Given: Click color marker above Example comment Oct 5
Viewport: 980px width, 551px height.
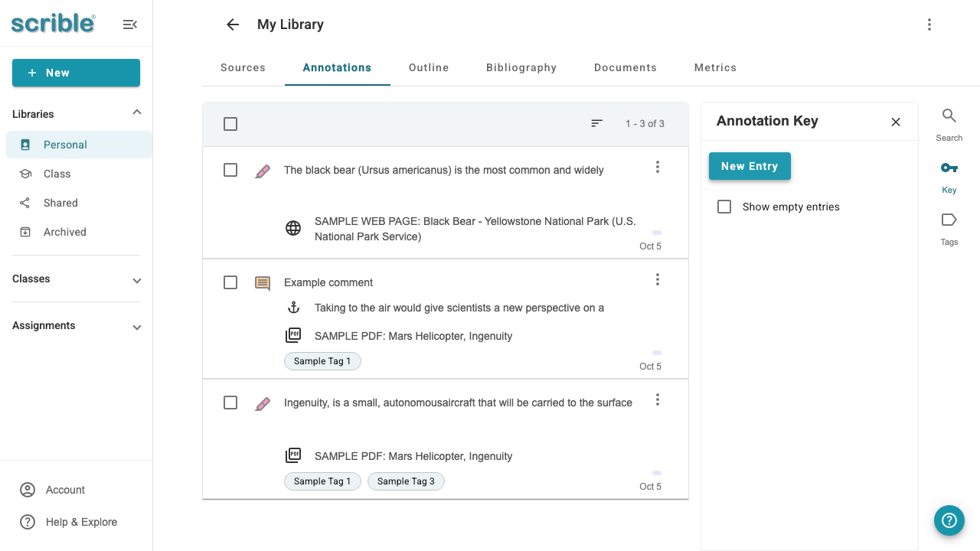Looking at the screenshot, I should [657, 353].
